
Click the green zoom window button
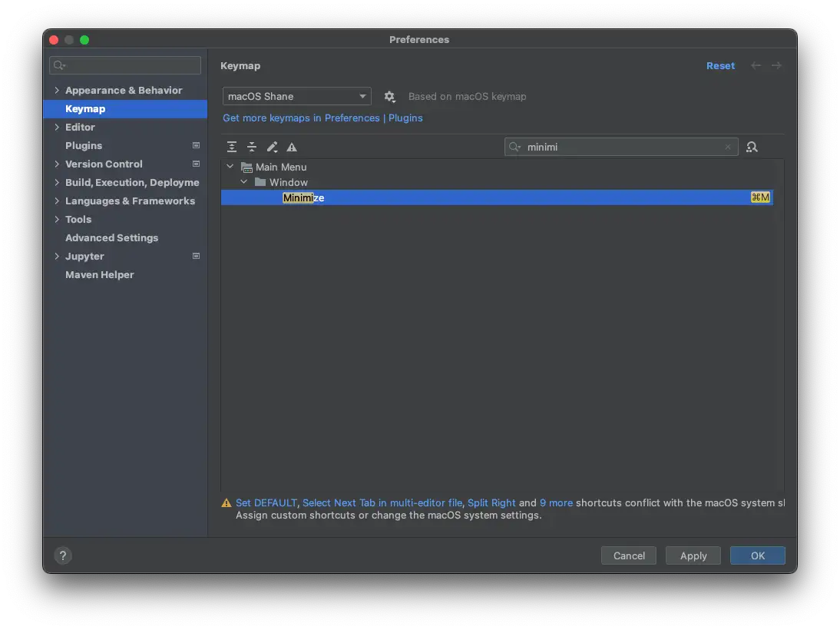[84, 40]
